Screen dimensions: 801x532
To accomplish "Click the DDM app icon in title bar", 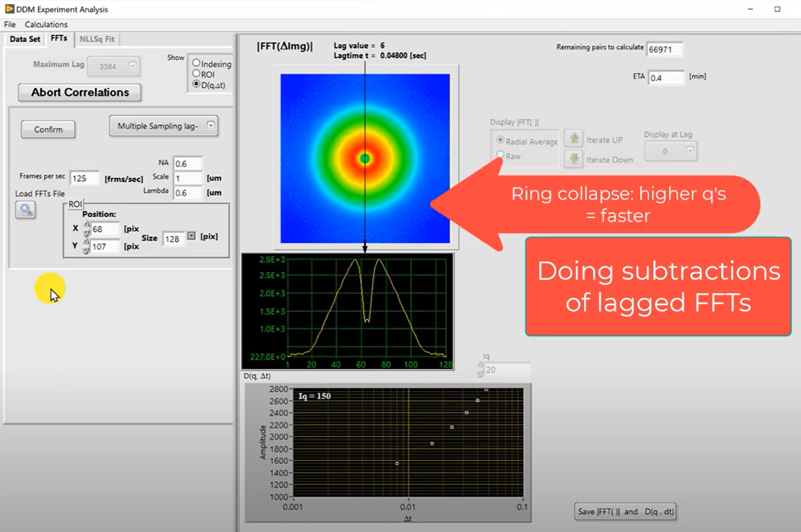I will click(9, 9).
